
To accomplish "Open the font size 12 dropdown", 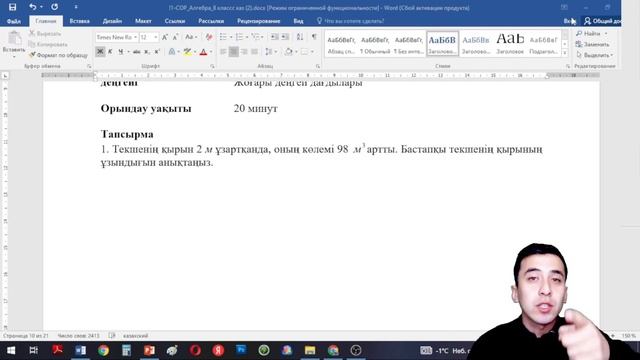I will [x=156, y=37].
